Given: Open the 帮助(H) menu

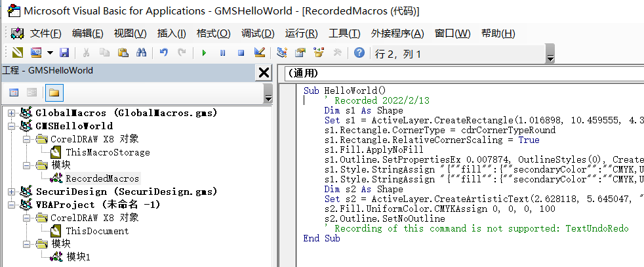Looking at the screenshot, I should point(498,33).
